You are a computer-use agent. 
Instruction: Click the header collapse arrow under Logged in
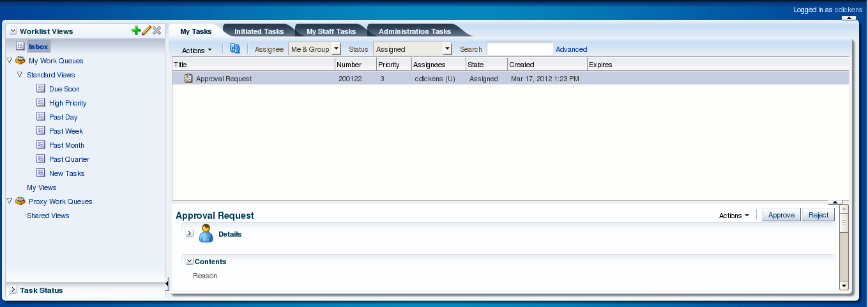tap(849, 18)
